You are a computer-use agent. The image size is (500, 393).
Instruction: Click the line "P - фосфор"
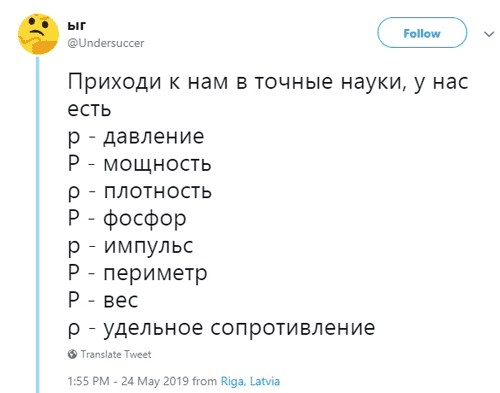coord(127,219)
